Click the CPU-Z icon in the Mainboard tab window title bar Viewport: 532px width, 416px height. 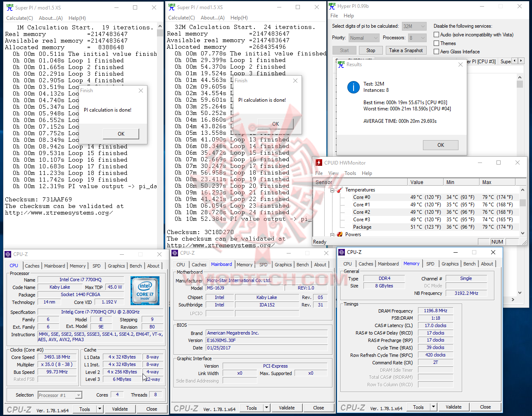[x=175, y=253]
